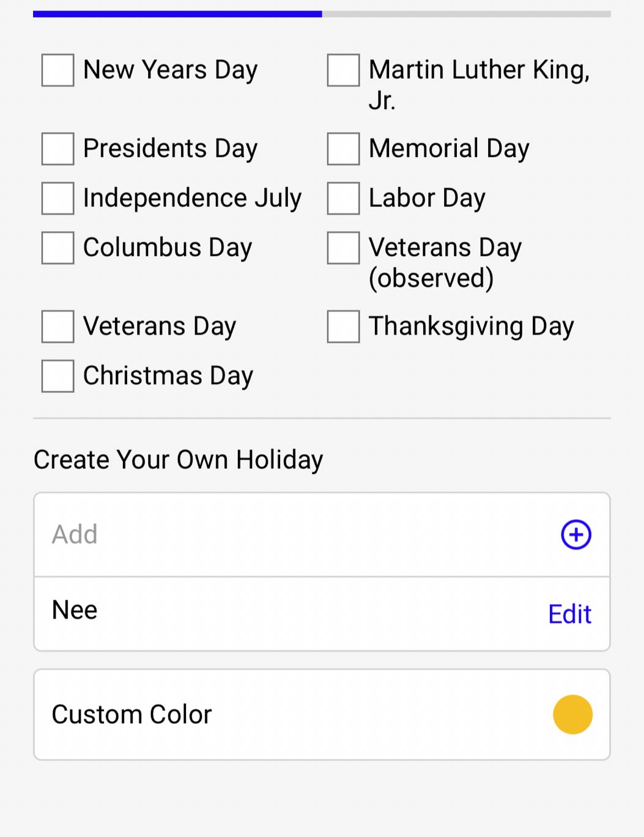The width and height of the screenshot is (644, 837).
Task: Tap the Christmas Day label text
Action: tap(168, 375)
